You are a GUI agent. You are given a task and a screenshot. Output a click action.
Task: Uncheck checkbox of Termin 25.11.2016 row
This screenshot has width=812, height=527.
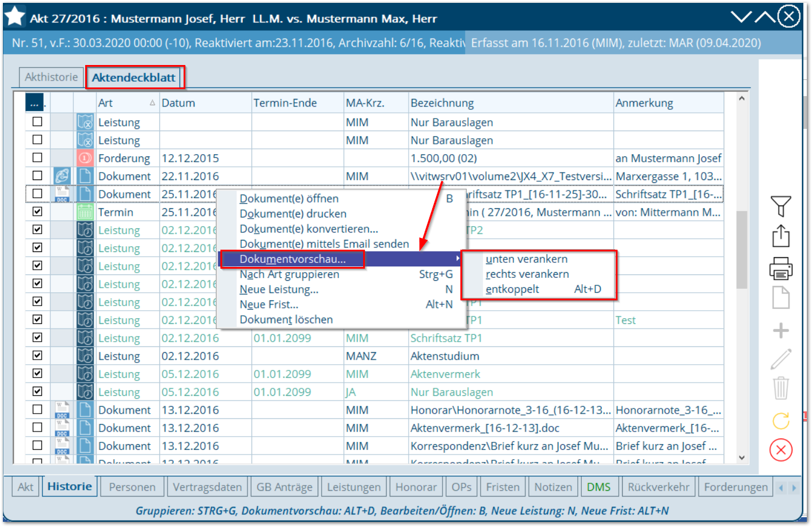click(x=37, y=212)
